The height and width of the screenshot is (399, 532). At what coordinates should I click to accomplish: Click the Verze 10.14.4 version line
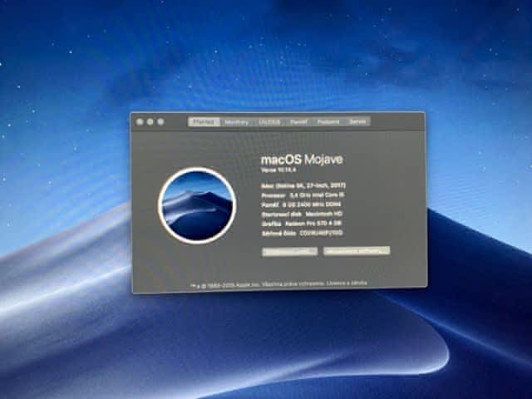pyautogui.click(x=278, y=170)
